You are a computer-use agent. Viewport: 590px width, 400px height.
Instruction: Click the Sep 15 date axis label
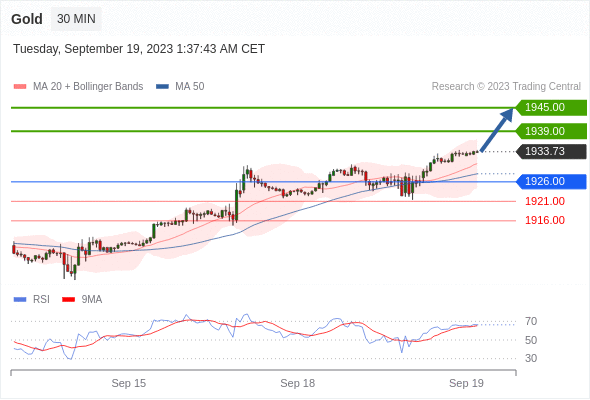pos(129,383)
